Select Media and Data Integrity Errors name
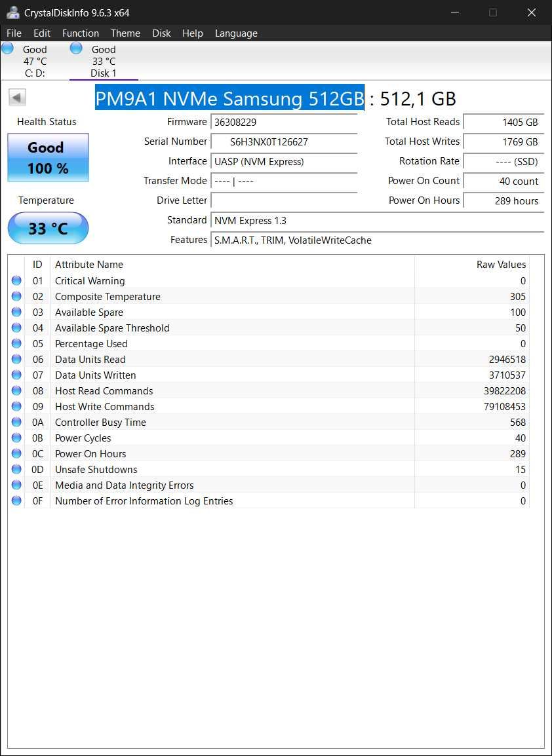The width and height of the screenshot is (552, 756). pyautogui.click(x=125, y=485)
